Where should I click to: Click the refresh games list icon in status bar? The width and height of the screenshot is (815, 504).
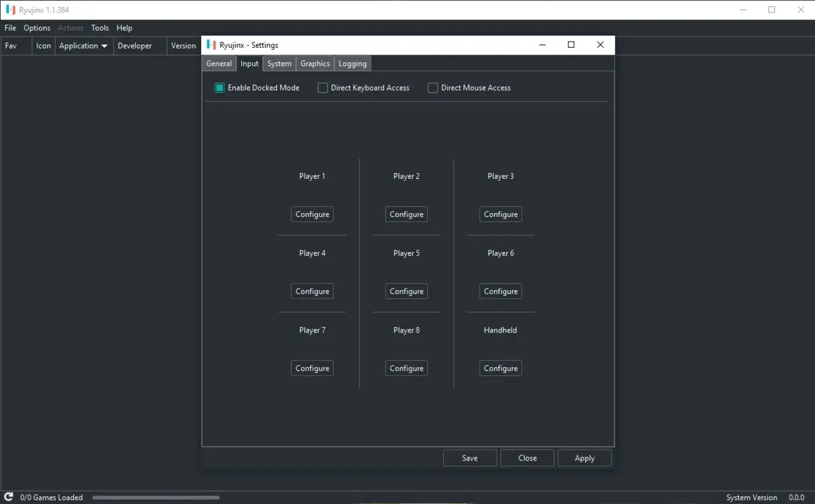9,497
